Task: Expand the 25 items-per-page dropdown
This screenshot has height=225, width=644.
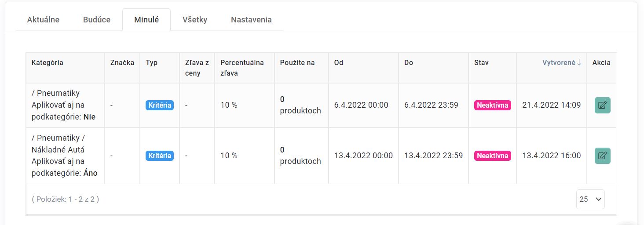Action: click(x=590, y=199)
